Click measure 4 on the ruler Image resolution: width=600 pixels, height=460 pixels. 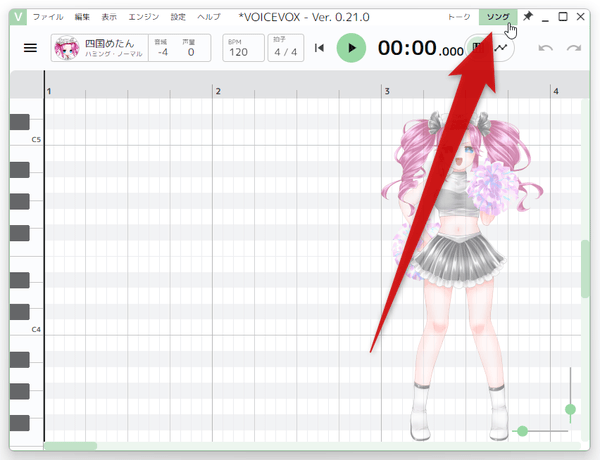click(x=556, y=91)
